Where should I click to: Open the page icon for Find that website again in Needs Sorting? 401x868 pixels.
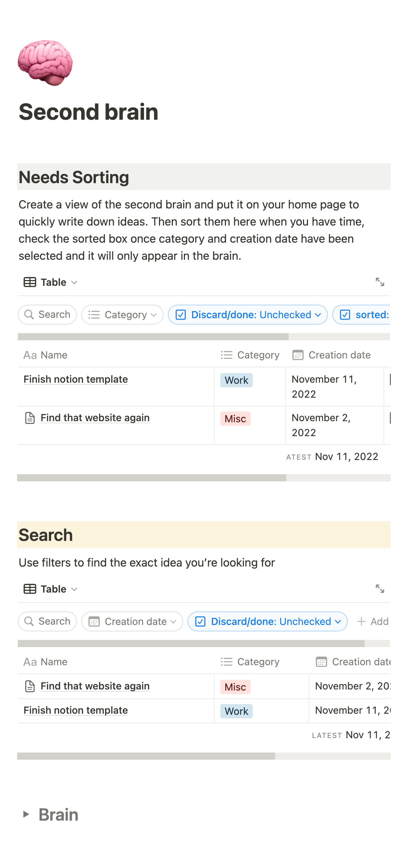pos(30,418)
